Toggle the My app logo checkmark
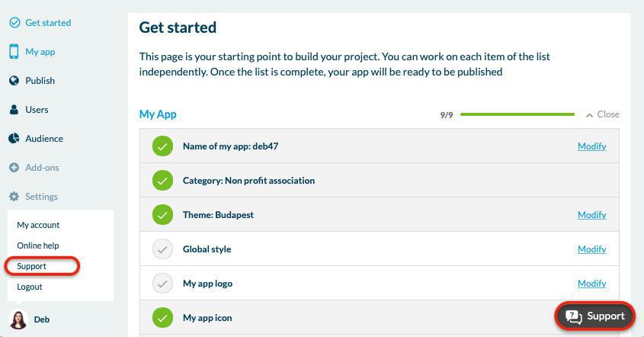The width and height of the screenshot is (644, 337). pyautogui.click(x=162, y=284)
